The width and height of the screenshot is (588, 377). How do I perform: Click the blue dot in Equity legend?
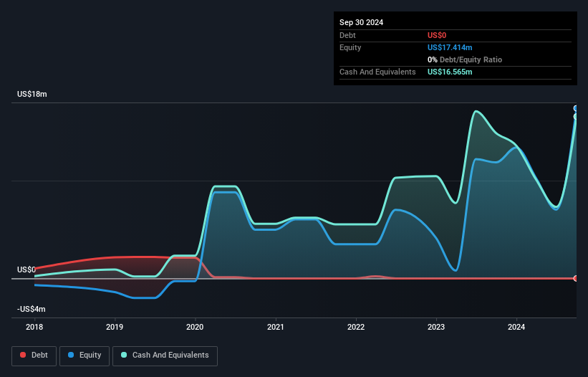[x=71, y=355]
